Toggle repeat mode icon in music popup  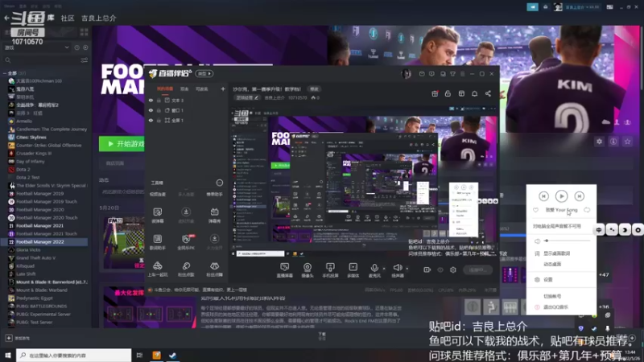[x=587, y=210]
